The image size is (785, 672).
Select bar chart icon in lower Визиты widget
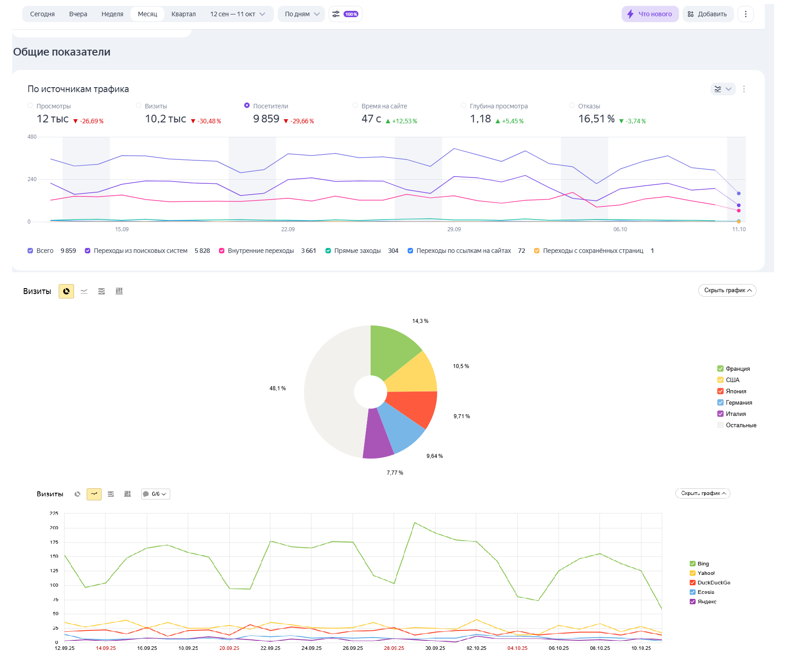[128, 494]
